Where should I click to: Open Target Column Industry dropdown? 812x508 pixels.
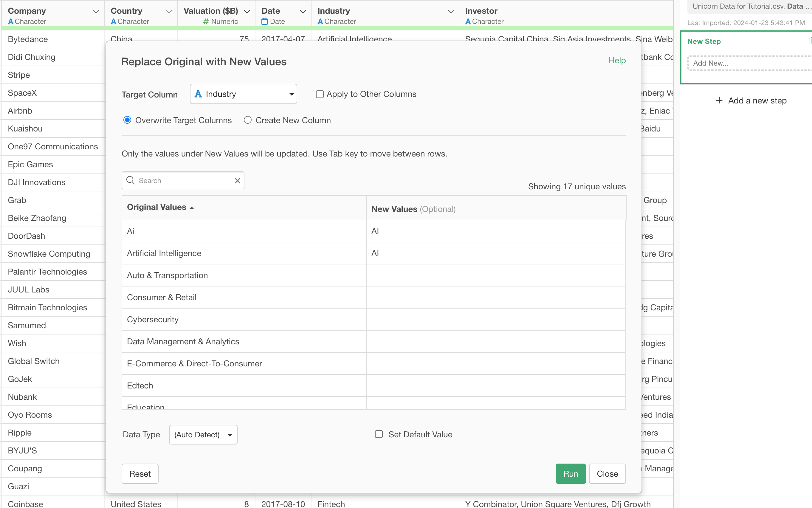(243, 94)
